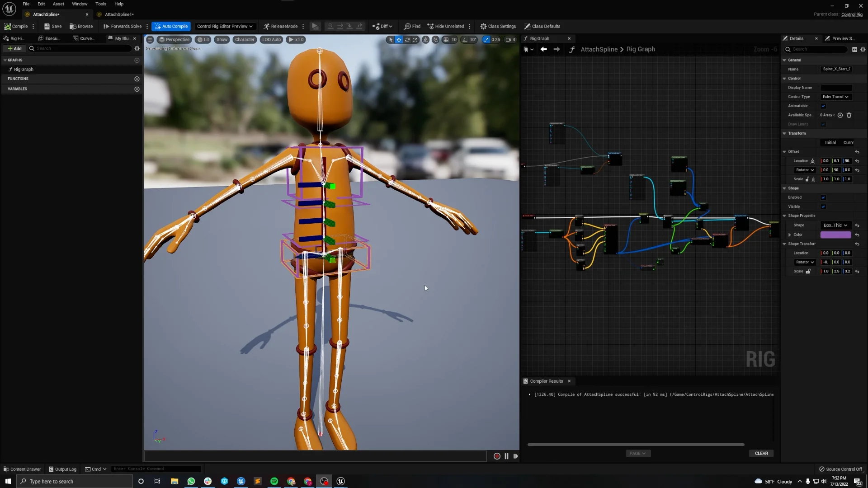Open the Shape Box_Thic dropdown

point(835,225)
